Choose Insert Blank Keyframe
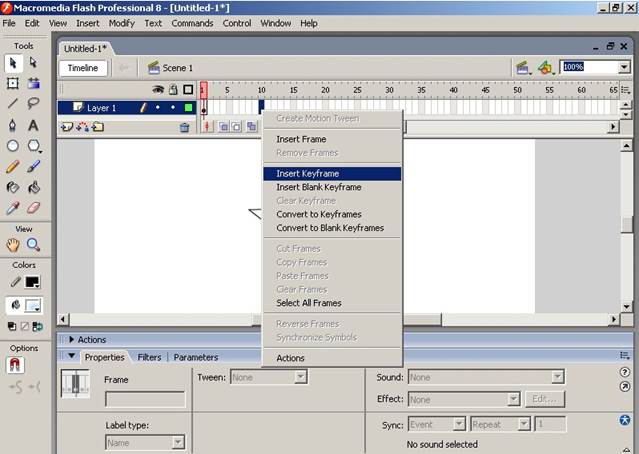This screenshot has height=454, width=639. (332, 187)
